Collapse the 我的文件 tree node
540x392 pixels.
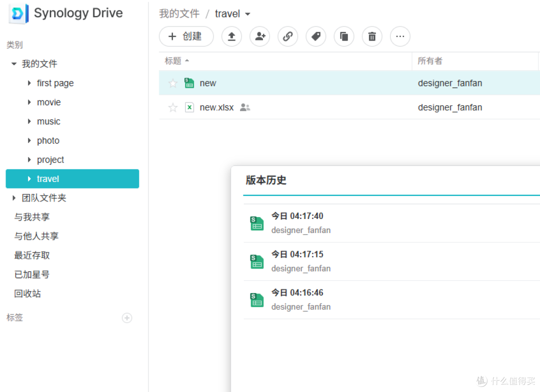[14, 63]
